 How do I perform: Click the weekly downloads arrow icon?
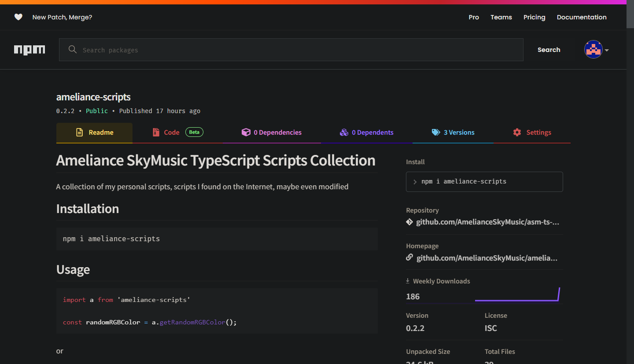408,281
